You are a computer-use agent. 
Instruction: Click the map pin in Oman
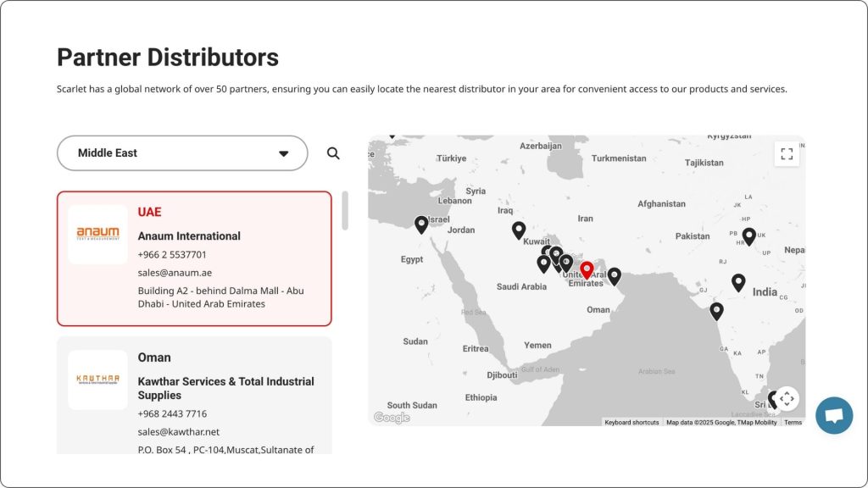coord(615,275)
